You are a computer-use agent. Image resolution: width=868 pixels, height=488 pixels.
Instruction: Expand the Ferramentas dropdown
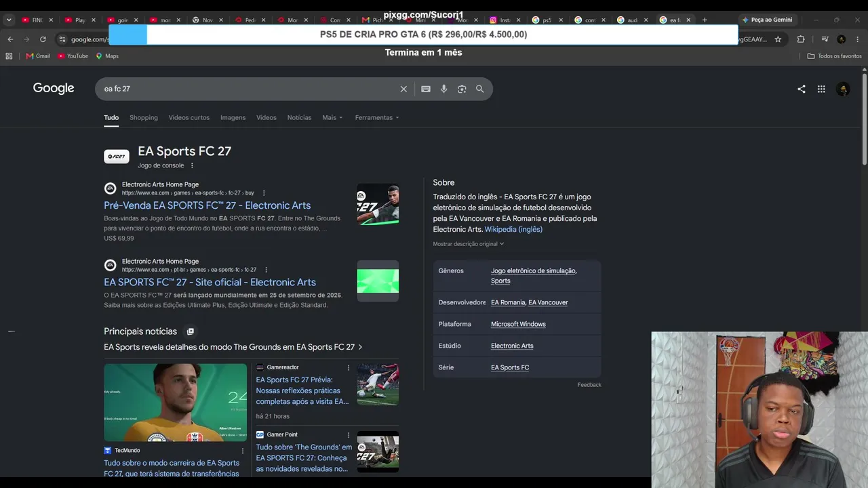pos(377,117)
